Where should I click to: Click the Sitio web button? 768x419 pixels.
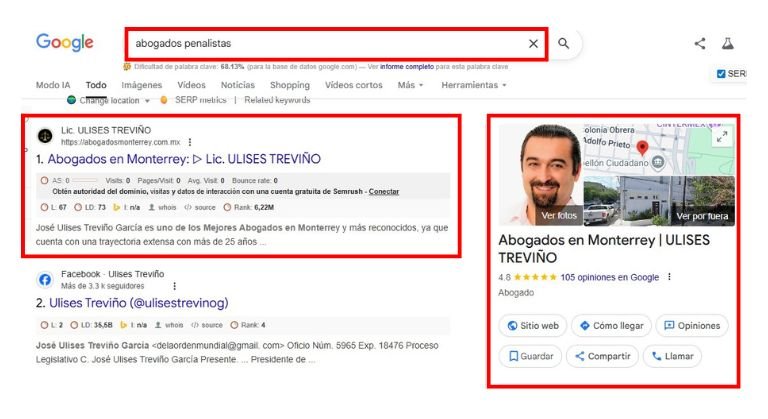click(x=533, y=326)
